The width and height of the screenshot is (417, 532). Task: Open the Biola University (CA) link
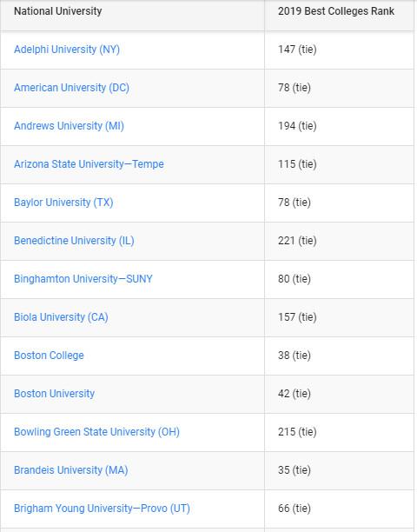click(61, 317)
